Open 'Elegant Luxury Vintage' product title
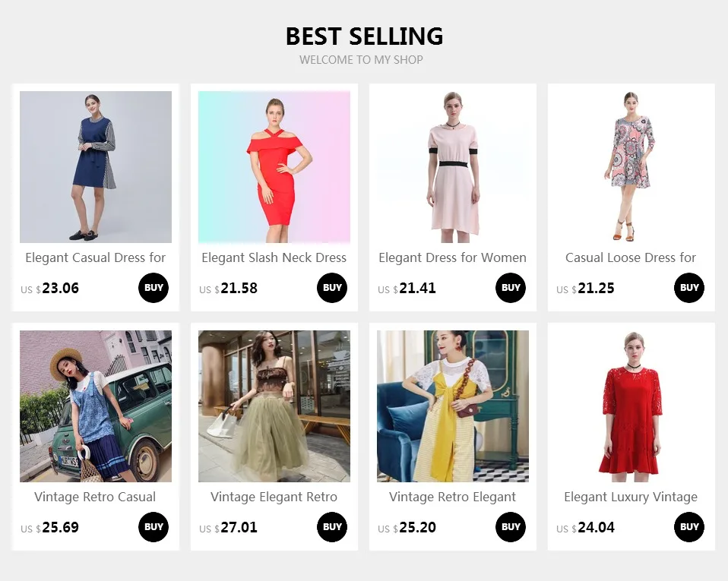Screen dimensions: 728x581 pos(631,497)
